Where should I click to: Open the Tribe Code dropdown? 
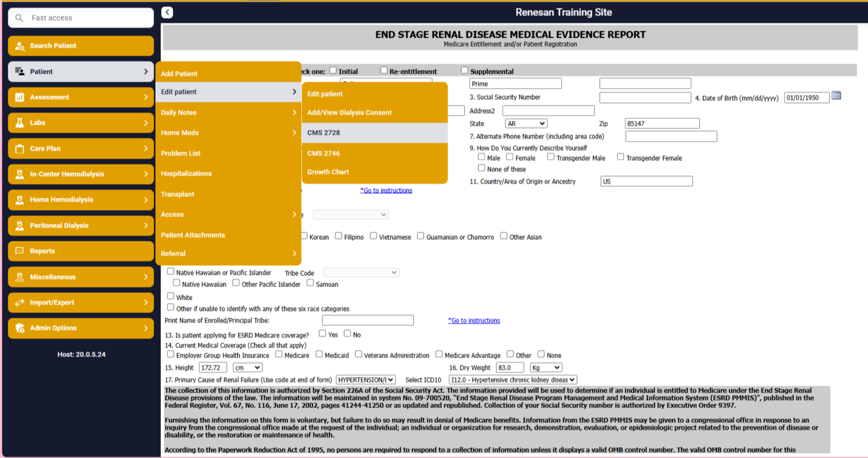361,273
